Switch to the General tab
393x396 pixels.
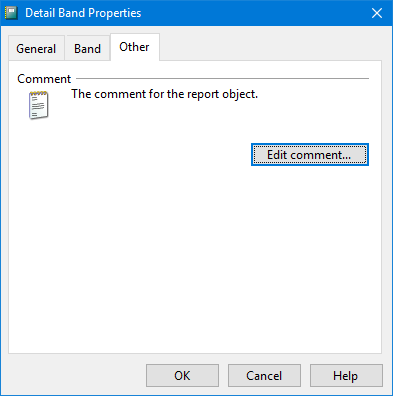pos(36,49)
